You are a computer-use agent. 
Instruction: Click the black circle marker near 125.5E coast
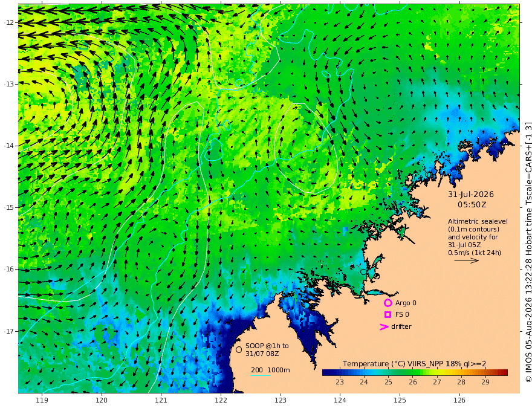click(429, 175)
